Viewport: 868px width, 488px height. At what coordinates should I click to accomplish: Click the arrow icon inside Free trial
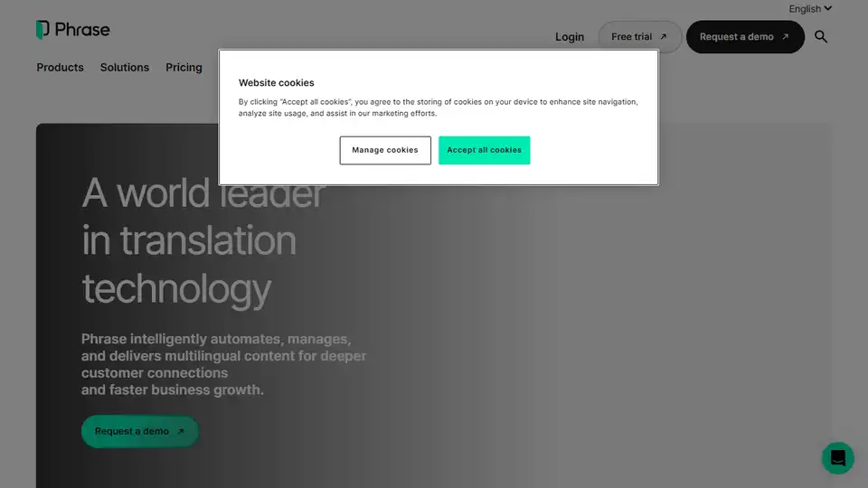coord(663,37)
